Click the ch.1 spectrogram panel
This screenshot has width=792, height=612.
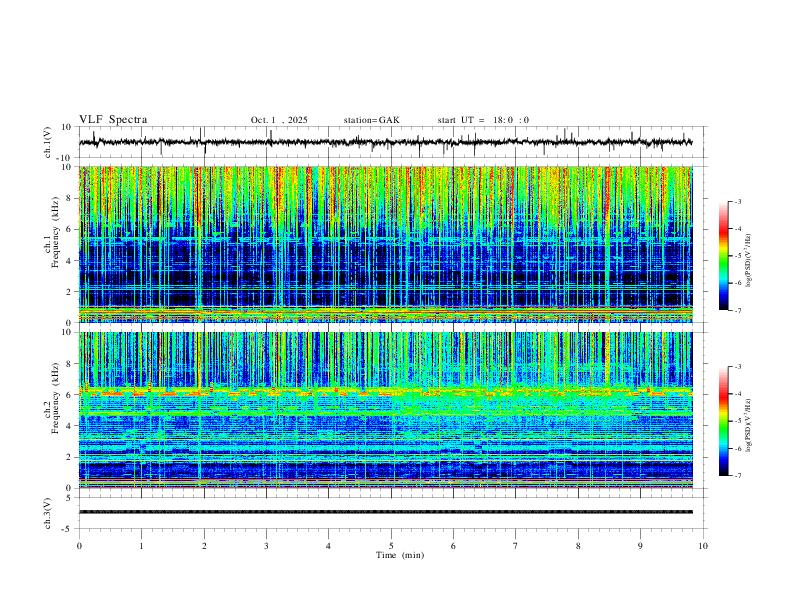[x=386, y=244]
